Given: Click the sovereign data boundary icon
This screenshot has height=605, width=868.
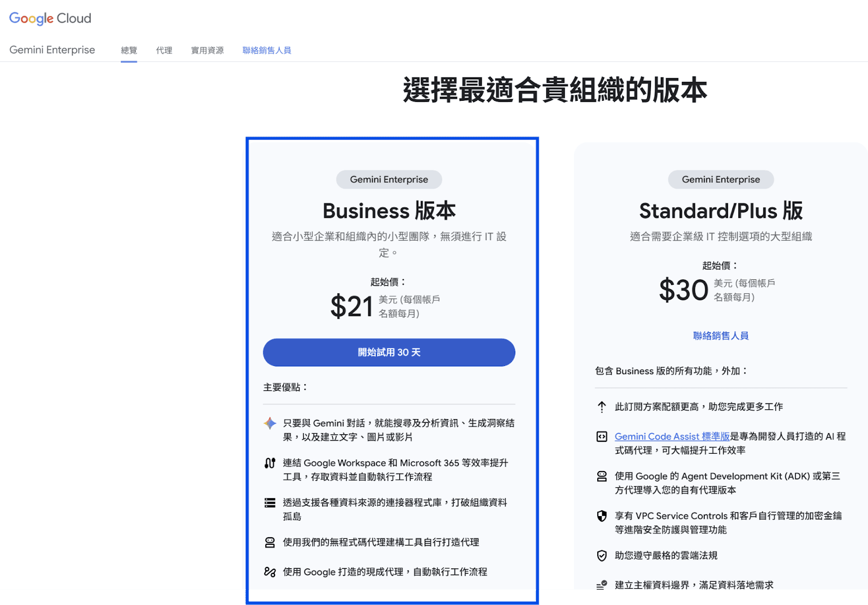Looking at the screenshot, I should 602,585.
